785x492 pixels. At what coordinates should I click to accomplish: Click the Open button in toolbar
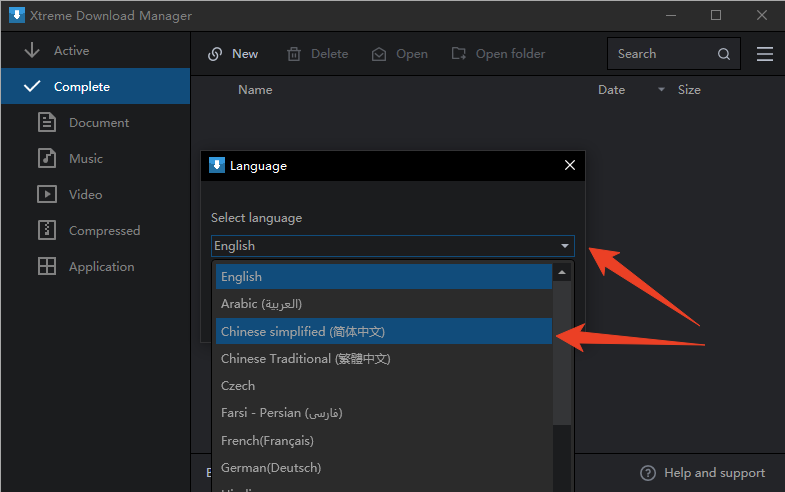pyautogui.click(x=400, y=54)
